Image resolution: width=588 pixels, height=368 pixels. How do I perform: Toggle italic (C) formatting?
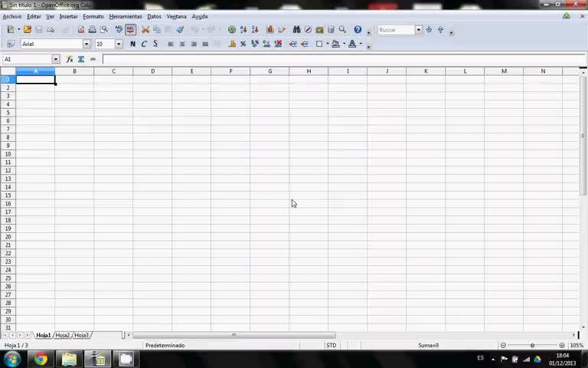pyautogui.click(x=144, y=44)
